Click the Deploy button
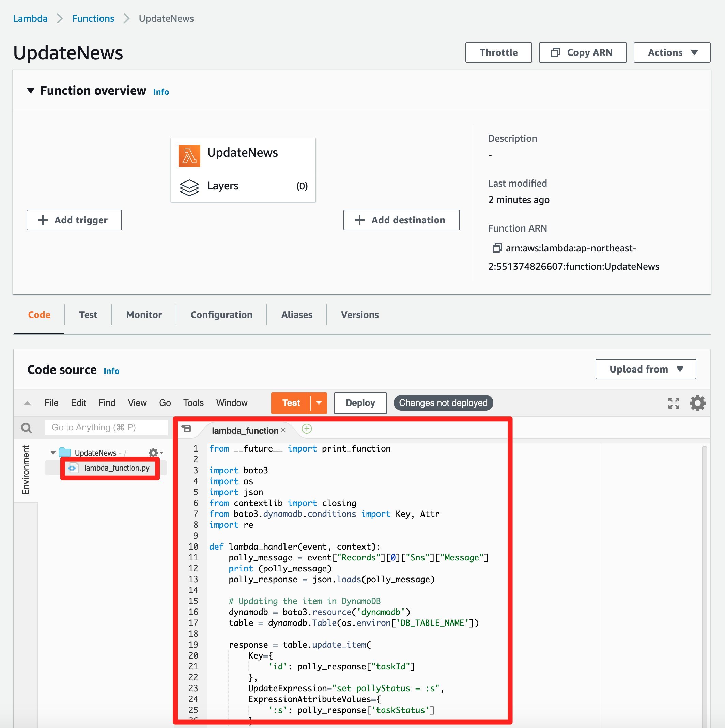The width and height of the screenshot is (725, 728). coord(360,403)
